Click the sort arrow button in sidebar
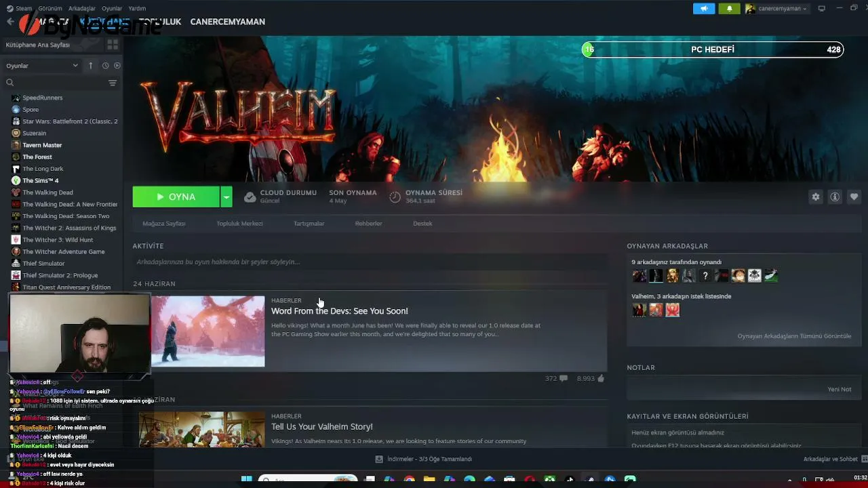Screen dimensions: 868x488 pyautogui.click(x=91, y=66)
